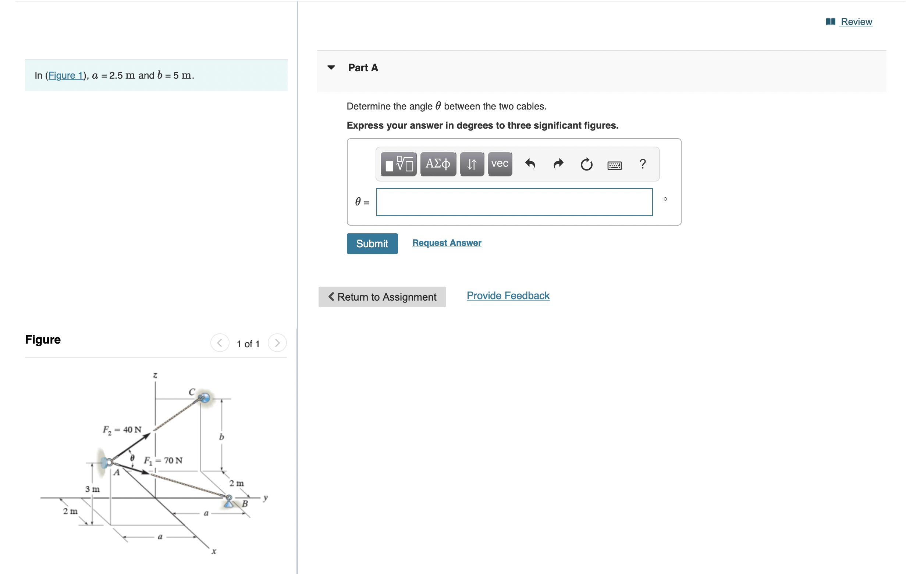Redo the equation edit

pos(558,164)
